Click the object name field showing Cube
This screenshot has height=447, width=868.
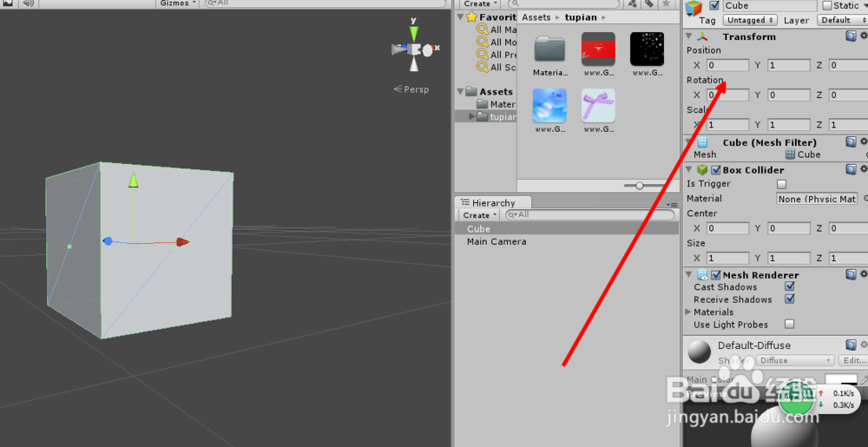pos(770,5)
